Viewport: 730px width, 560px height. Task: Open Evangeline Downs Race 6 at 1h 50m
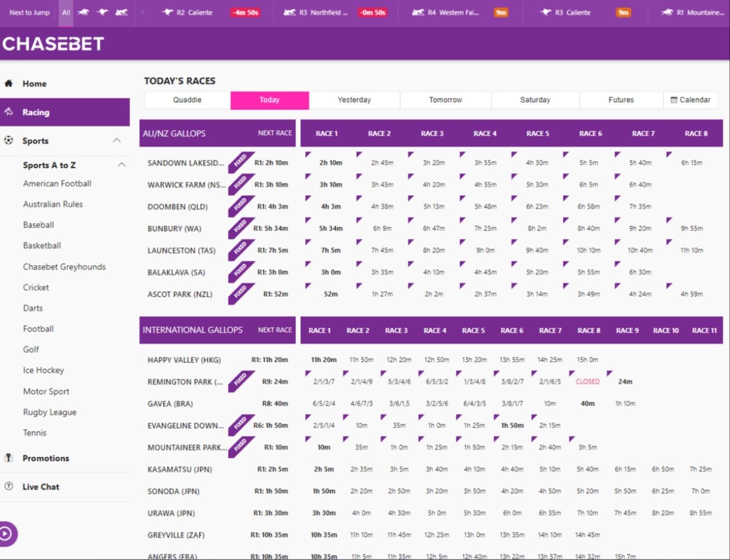pos(512,425)
